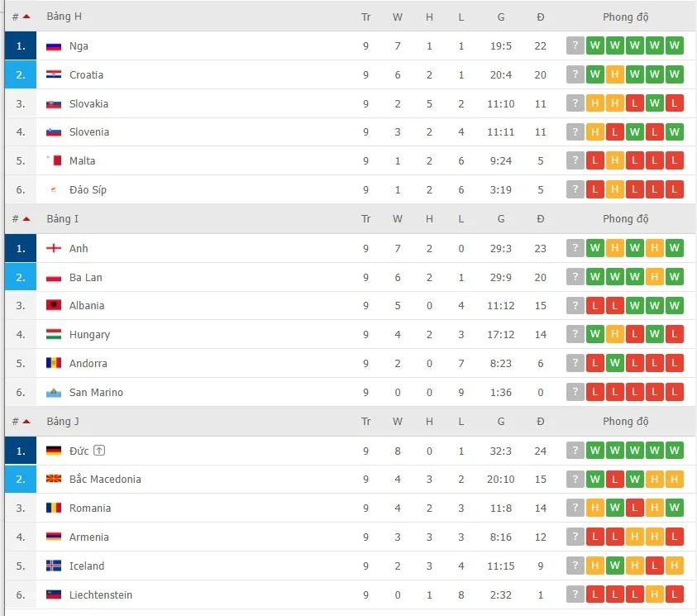Collapse Bảng J using its header triangle
The height and width of the screenshot is (616, 697).
coord(27,420)
